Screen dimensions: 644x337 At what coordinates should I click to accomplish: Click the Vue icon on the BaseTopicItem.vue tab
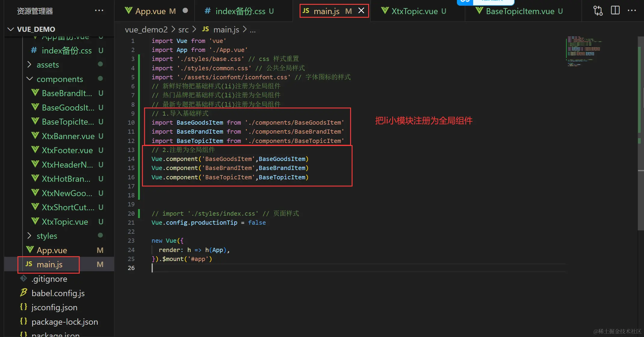point(479,11)
